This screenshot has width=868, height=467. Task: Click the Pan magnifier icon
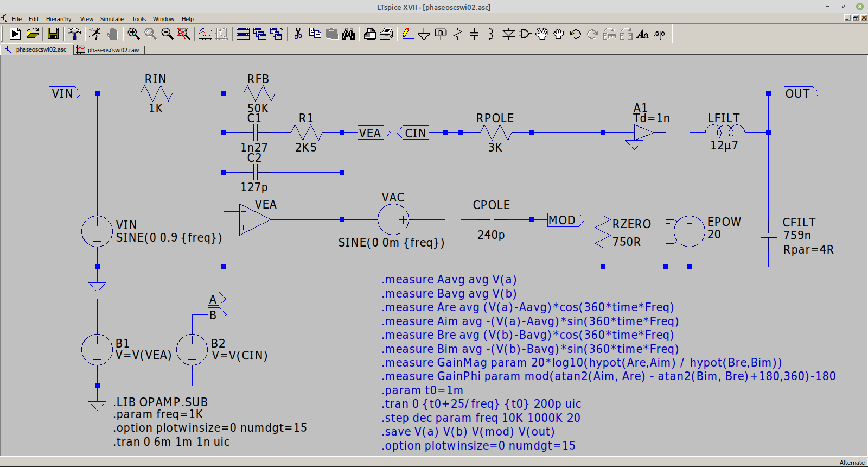[x=150, y=34]
